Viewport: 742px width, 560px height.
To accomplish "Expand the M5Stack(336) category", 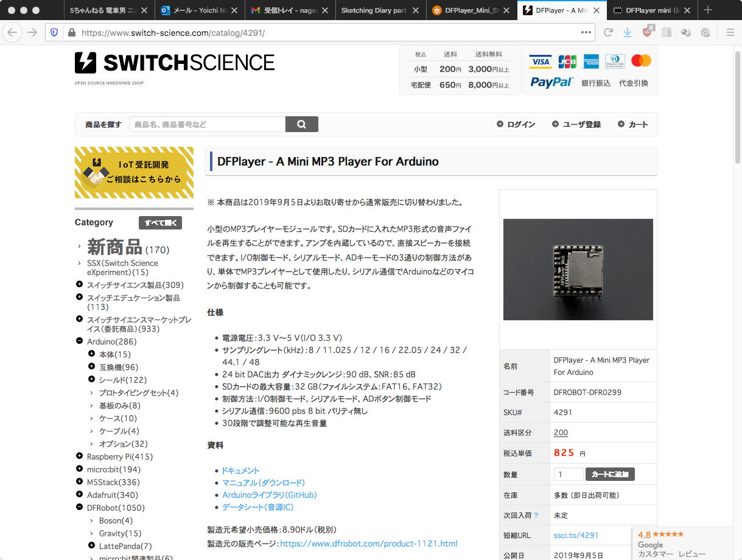I will pyautogui.click(x=79, y=481).
